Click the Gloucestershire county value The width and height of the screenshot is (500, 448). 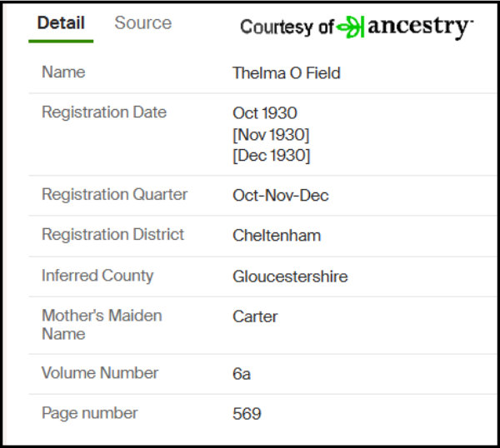coord(290,276)
